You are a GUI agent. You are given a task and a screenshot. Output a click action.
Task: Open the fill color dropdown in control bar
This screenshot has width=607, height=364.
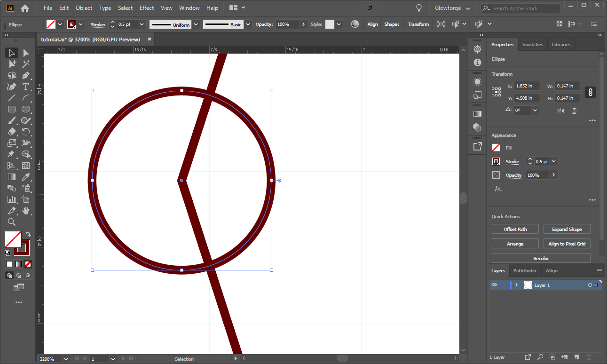[x=60, y=24]
